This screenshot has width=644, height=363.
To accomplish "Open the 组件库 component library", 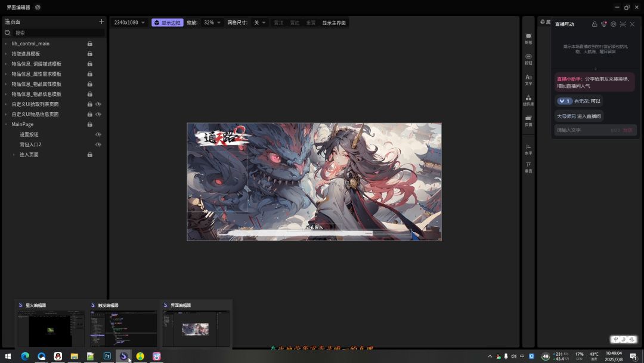I will (528, 100).
